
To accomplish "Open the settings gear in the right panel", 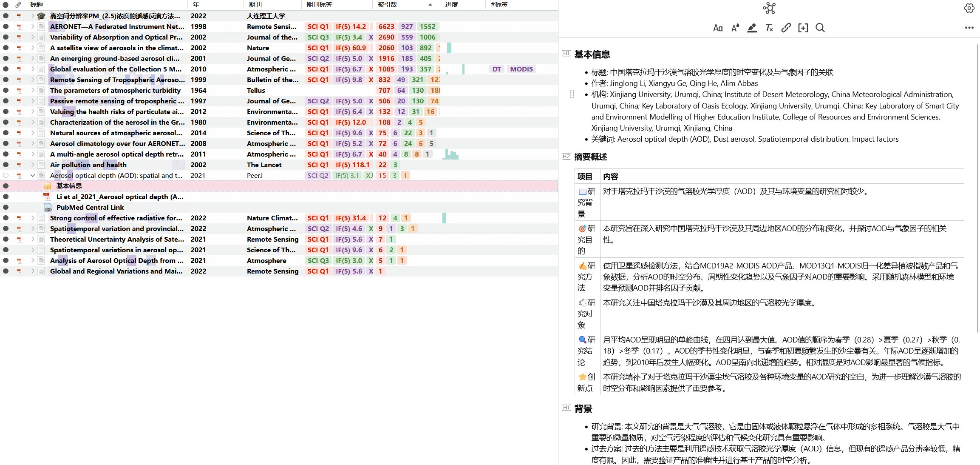I will tap(969, 8).
